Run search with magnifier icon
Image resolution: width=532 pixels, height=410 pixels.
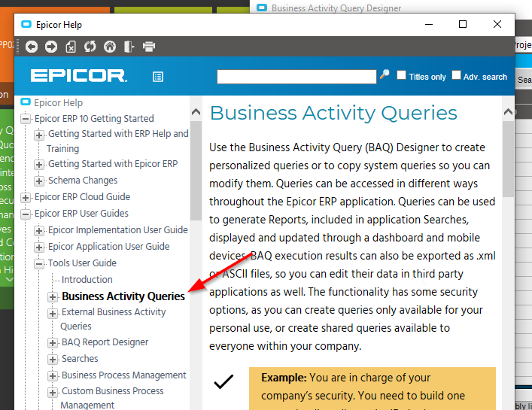coord(385,74)
